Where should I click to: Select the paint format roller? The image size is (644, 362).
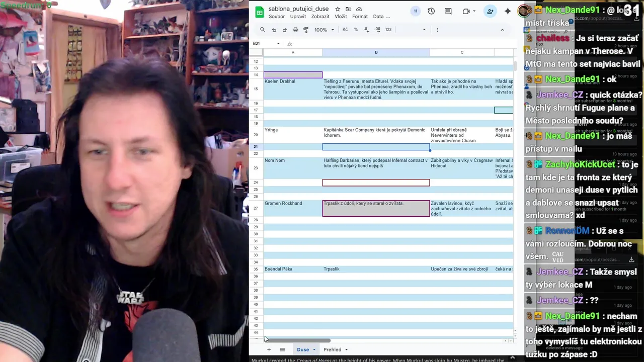click(306, 30)
